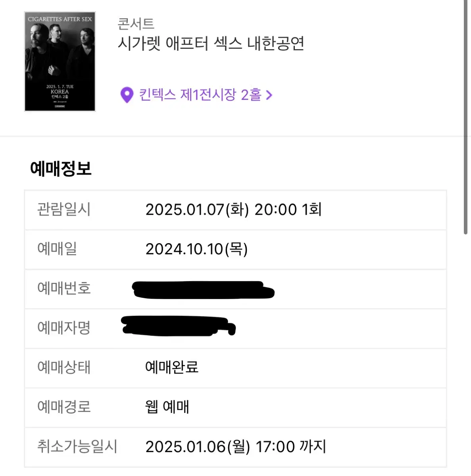Click the redacted 예매자명 value
The image size is (471, 476).
point(179,326)
